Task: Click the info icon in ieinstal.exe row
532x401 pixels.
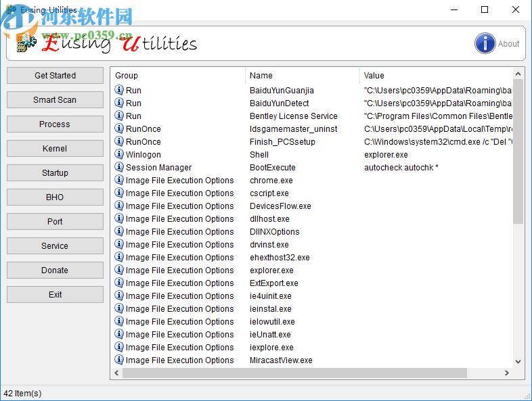Action: pyautogui.click(x=118, y=308)
